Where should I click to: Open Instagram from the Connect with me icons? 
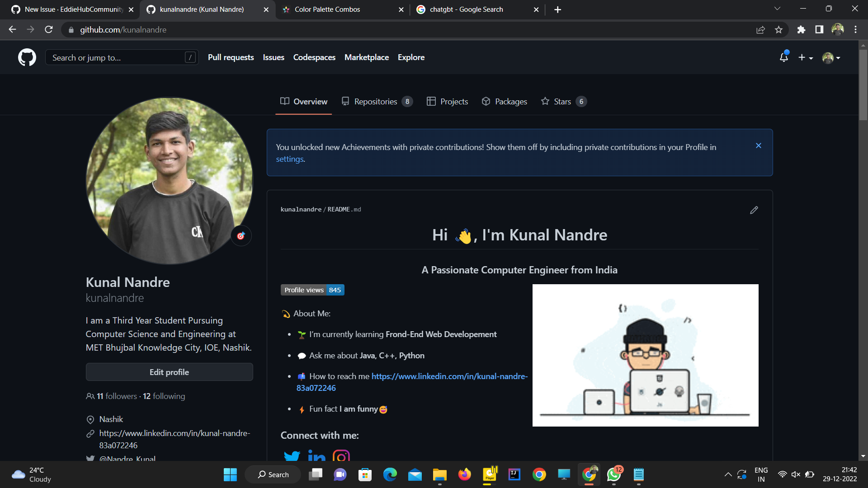342,456
